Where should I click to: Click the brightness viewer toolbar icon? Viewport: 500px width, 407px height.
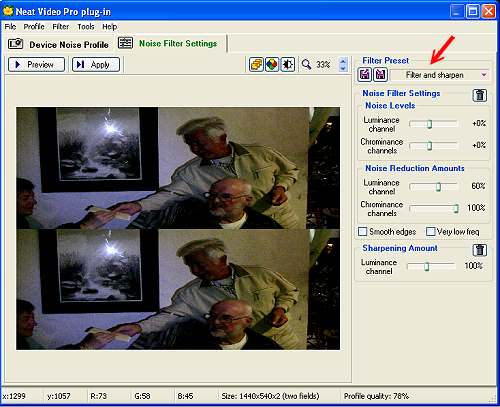coord(288,64)
